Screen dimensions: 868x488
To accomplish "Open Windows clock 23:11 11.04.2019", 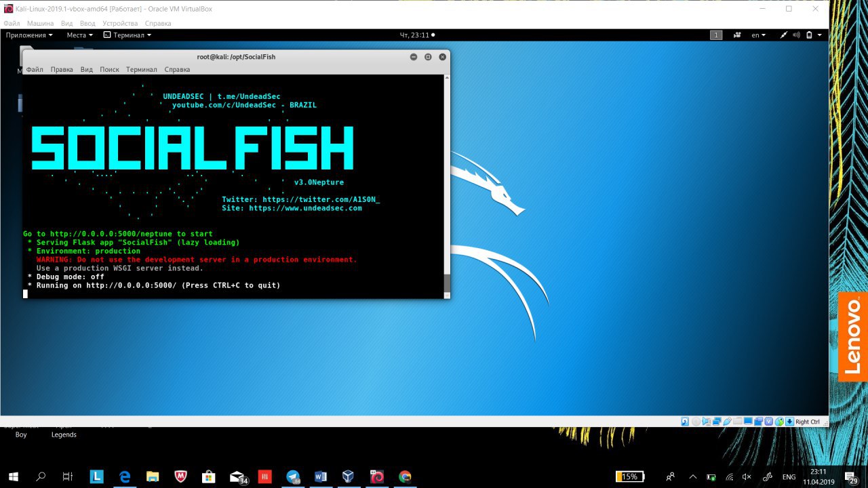I will [x=818, y=476].
